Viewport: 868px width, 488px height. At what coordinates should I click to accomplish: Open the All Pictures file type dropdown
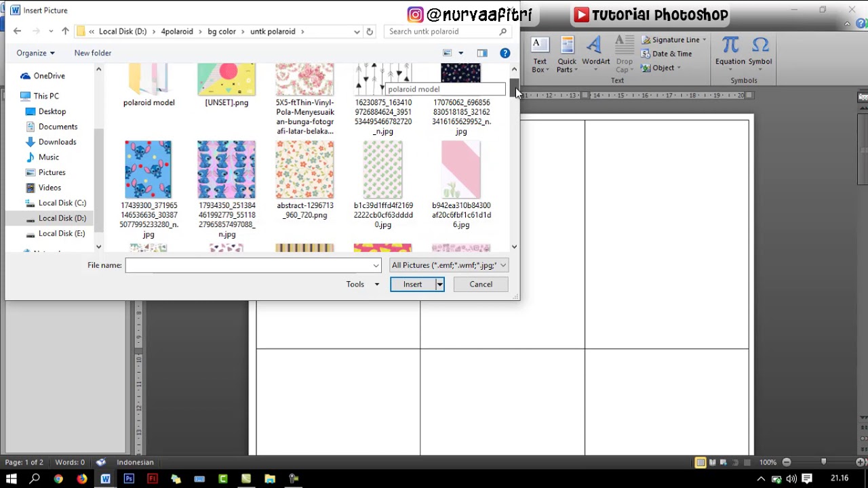(x=449, y=265)
